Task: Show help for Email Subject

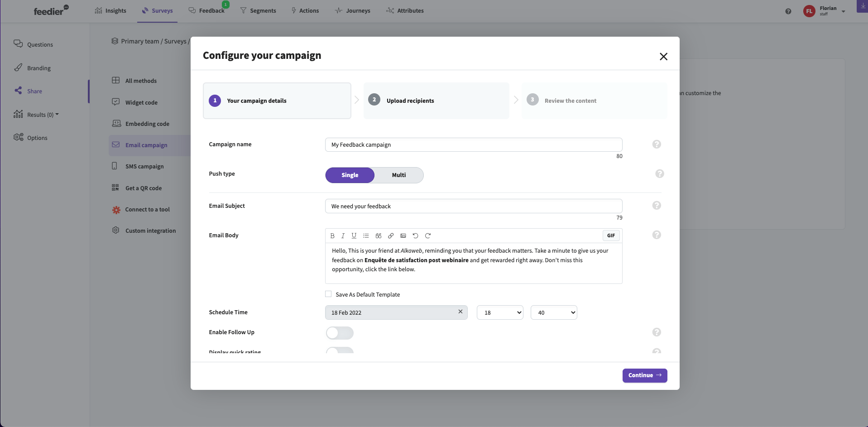Action: coord(657,205)
